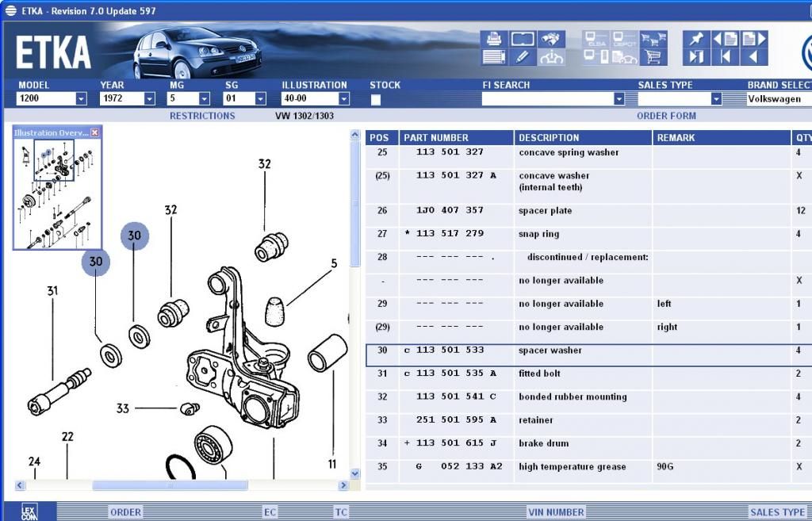Click the plain left-arrow back icon

[754, 56]
